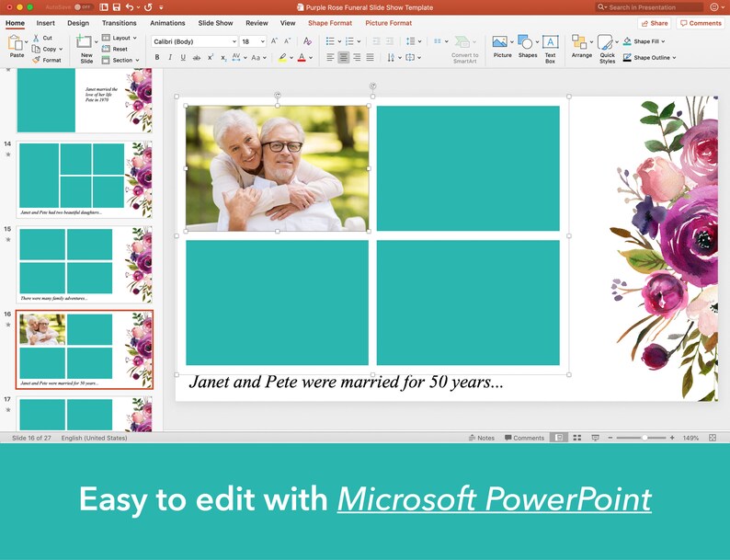Image resolution: width=730 pixels, height=560 pixels.
Task: Open the Arrange menu
Action: [x=581, y=47]
